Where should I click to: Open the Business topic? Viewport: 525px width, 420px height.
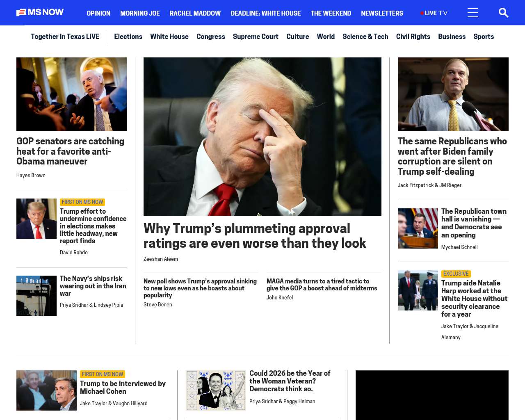452,37
